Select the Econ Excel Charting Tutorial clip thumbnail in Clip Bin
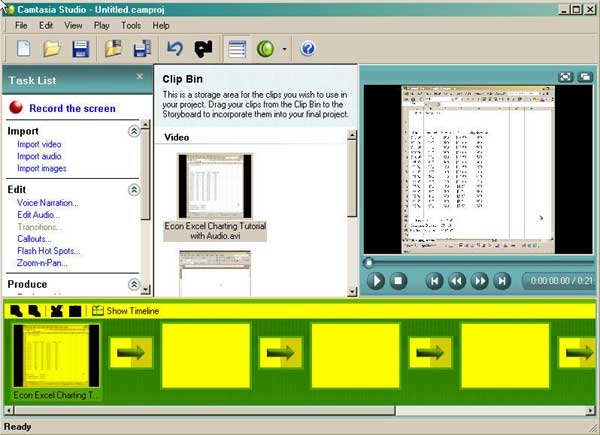Screen dimensions: 600x435 [x=215, y=186]
